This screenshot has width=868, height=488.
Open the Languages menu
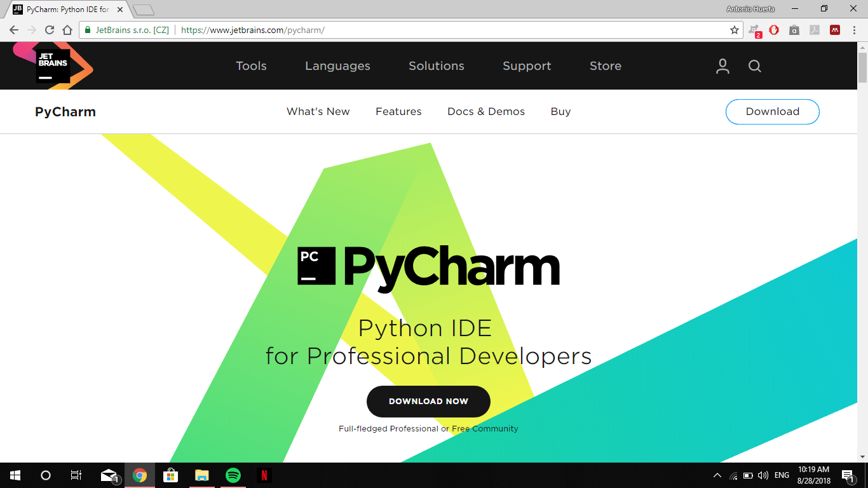click(x=337, y=65)
